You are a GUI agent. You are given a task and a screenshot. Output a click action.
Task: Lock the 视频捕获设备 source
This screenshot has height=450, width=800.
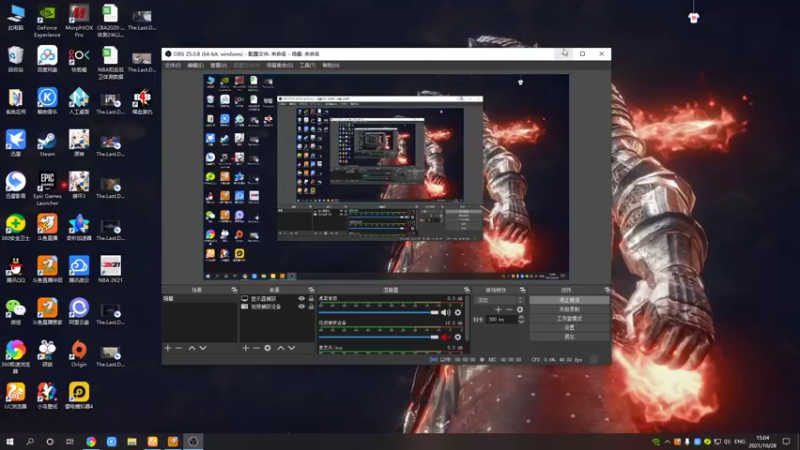click(x=311, y=307)
